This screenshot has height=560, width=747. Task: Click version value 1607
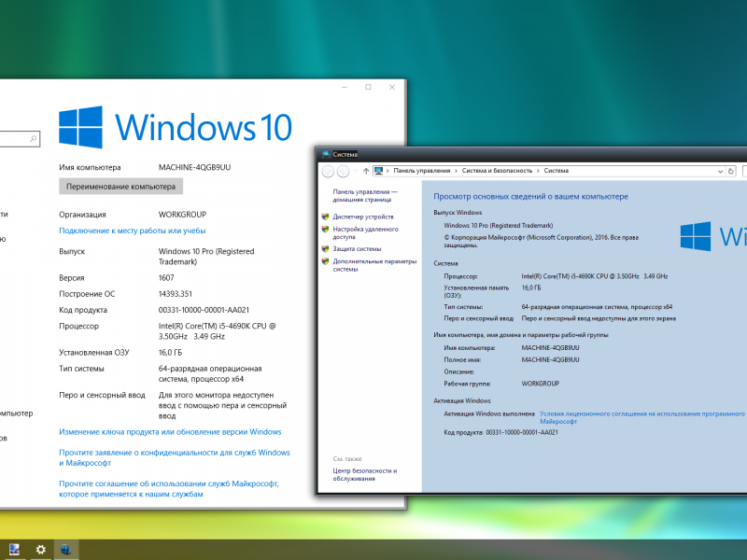click(166, 277)
